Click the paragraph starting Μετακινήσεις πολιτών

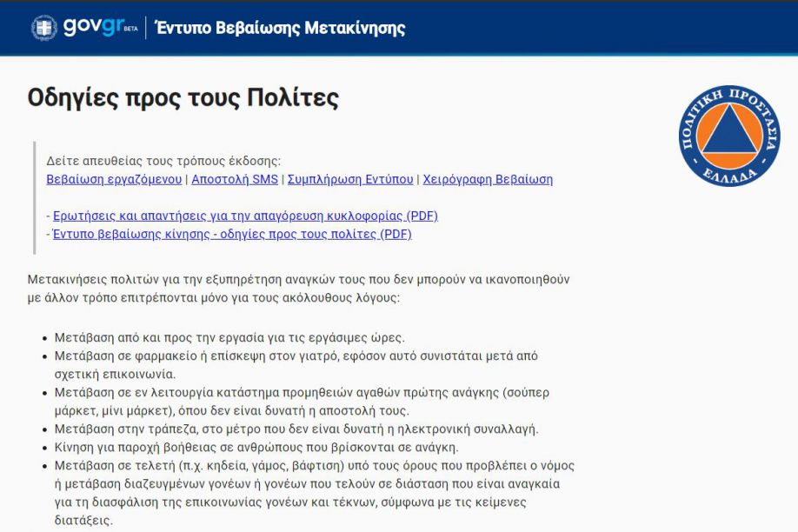tap(299, 288)
